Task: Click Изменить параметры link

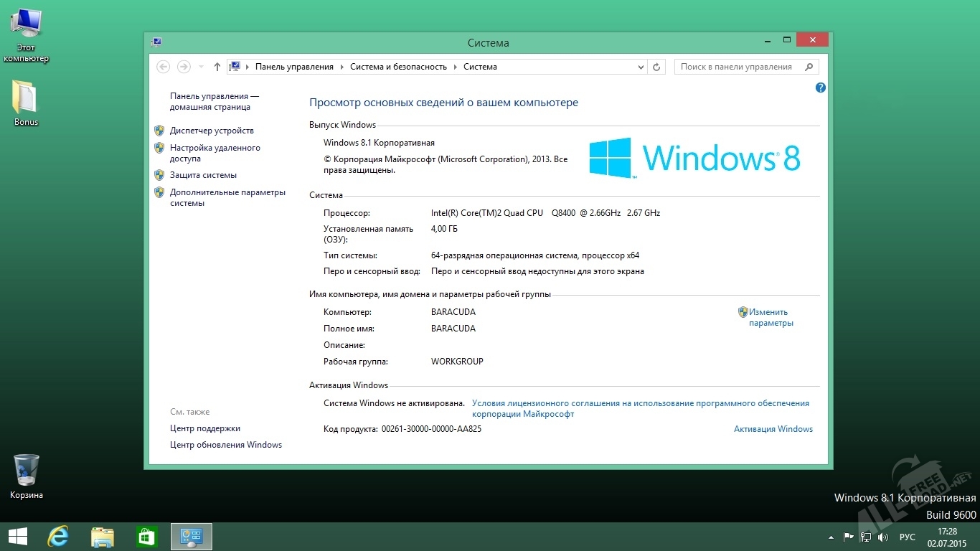Action: pos(769,317)
